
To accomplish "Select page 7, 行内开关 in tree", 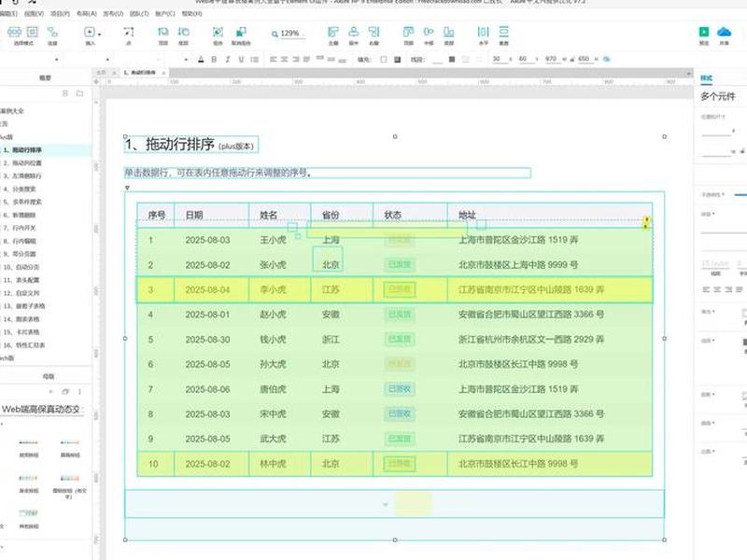I will (x=20, y=228).
